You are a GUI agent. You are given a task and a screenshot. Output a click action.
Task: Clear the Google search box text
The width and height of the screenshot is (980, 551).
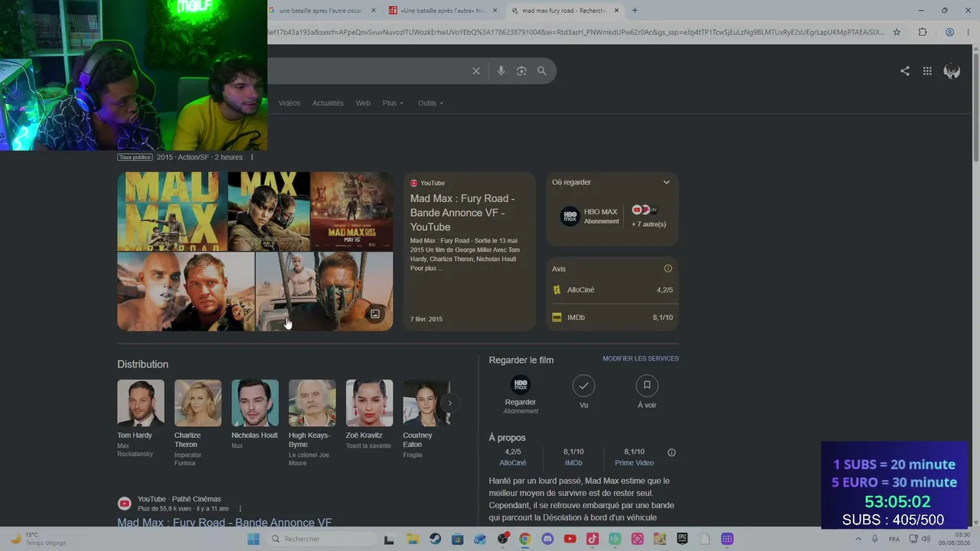coord(476,70)
